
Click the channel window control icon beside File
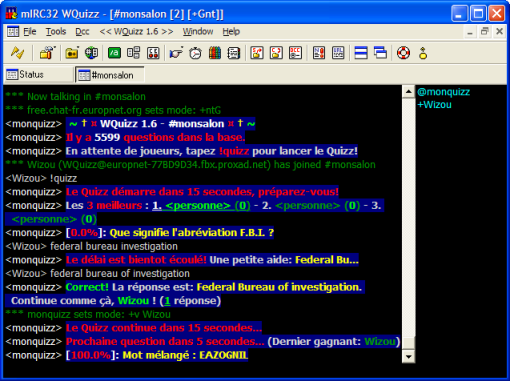pyautogui.click(x=13, y=32)
